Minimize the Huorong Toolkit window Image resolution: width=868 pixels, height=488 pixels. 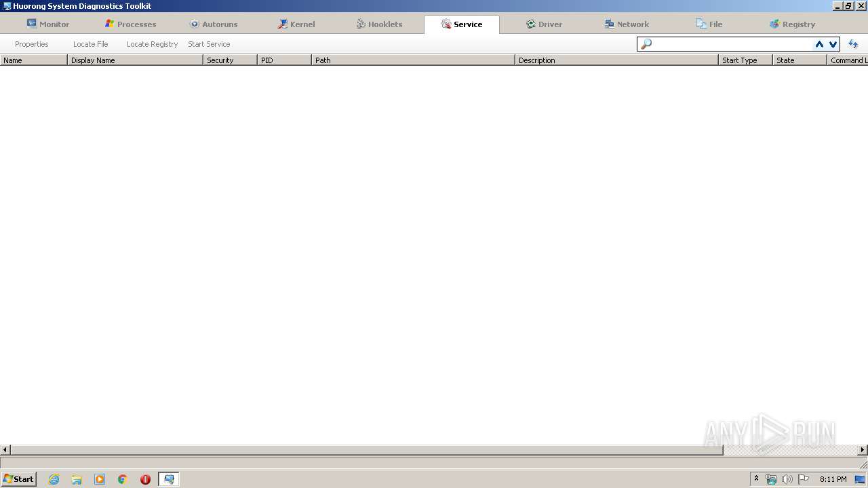[x=837, y=6]
